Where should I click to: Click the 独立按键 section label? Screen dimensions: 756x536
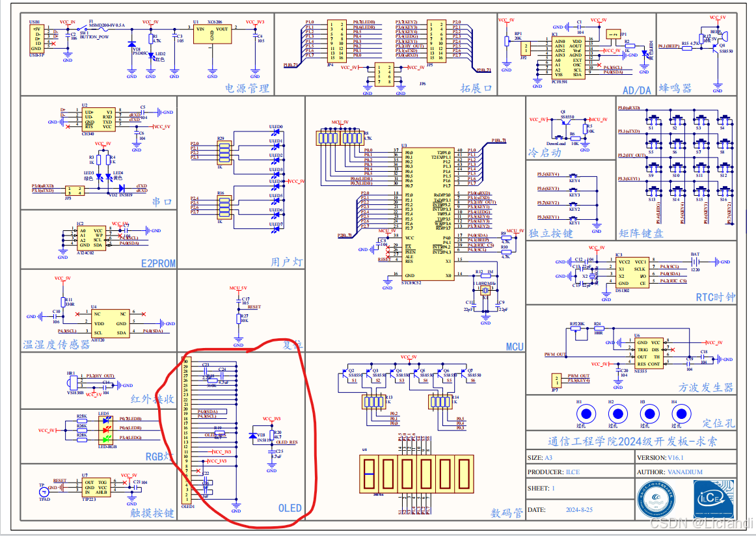coord(550,233)
